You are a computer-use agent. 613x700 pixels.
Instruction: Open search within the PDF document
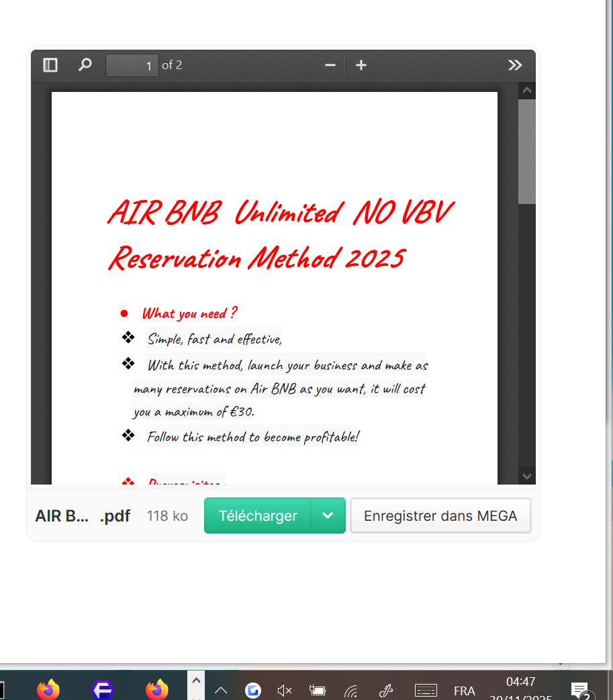coord(85,65)
